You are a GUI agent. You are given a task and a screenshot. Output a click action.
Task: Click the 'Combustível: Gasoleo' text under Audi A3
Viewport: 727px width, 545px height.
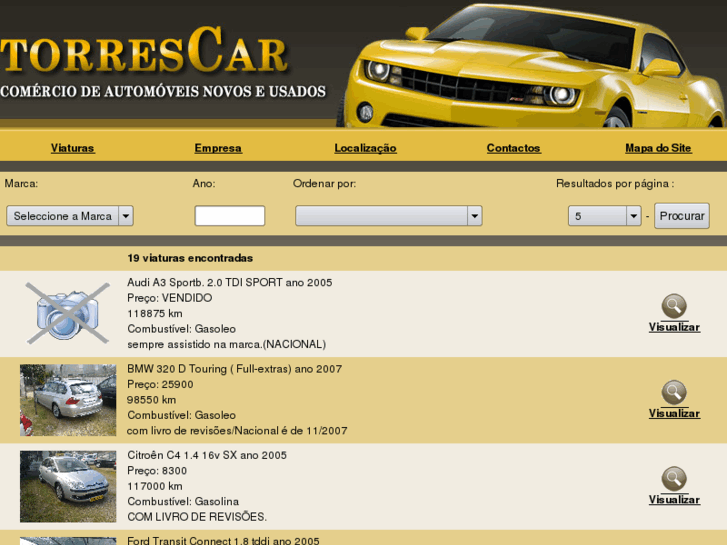[181, 329]
